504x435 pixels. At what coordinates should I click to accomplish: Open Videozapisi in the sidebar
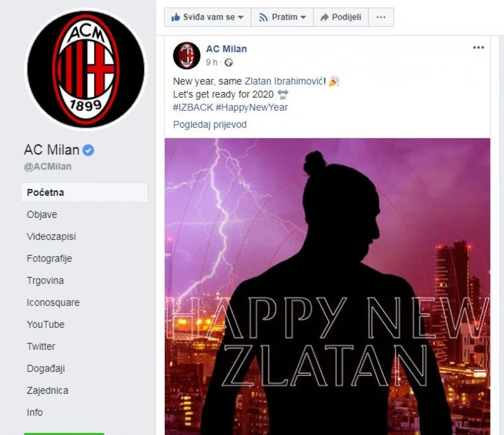click(51, 237)
